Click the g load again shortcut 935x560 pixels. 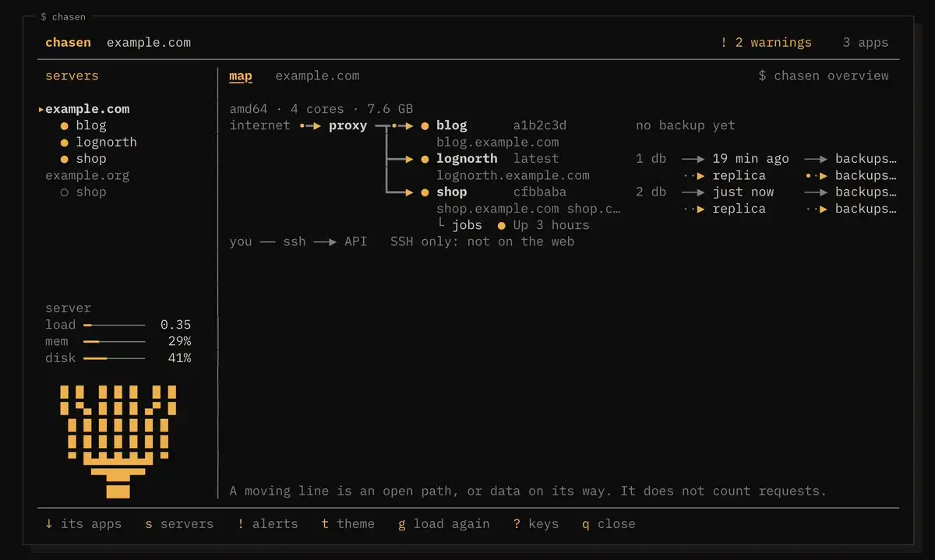click(444, 523)
